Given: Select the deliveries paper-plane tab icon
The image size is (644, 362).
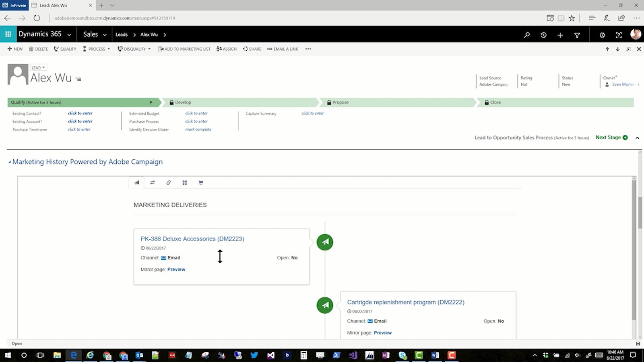Looking at the screenshot, I should tap(137, 183).
